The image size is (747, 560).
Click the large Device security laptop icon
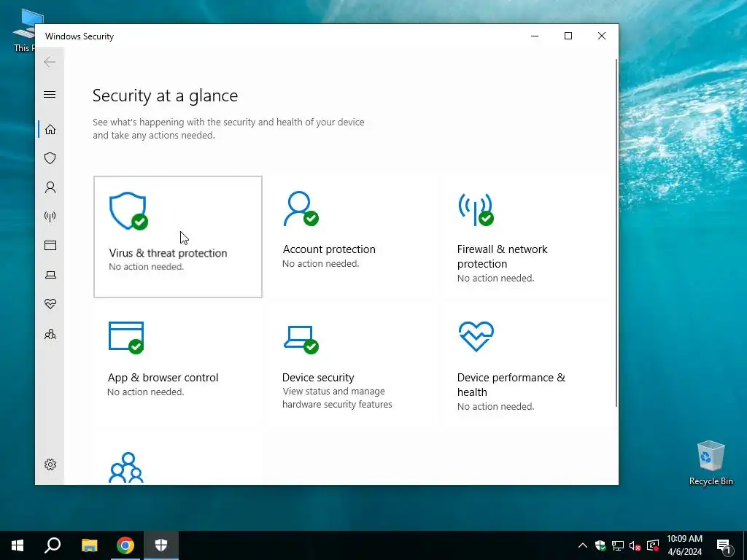coord(301,340)
